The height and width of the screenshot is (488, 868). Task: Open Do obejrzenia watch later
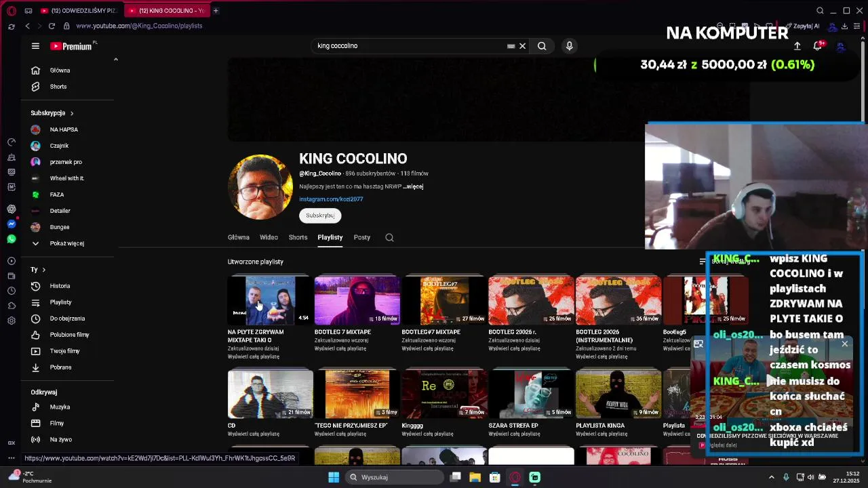[66, 319]
